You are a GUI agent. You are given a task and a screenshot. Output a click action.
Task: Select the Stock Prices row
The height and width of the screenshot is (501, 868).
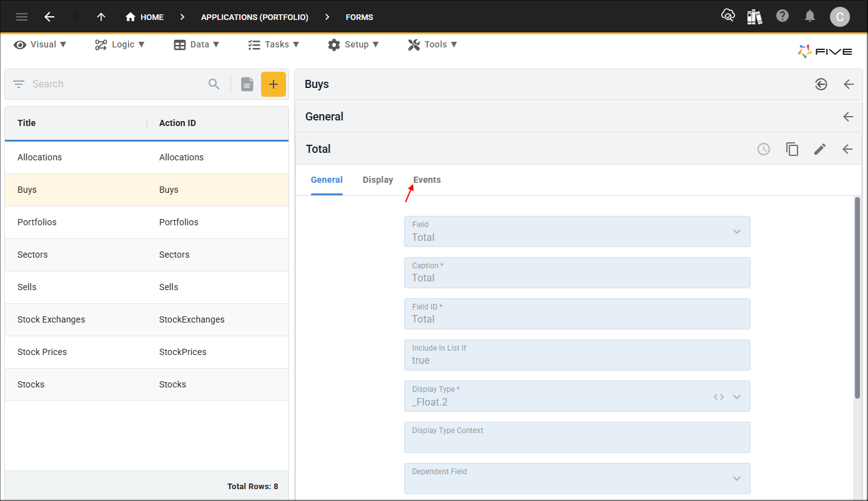[x=147, y=352]
